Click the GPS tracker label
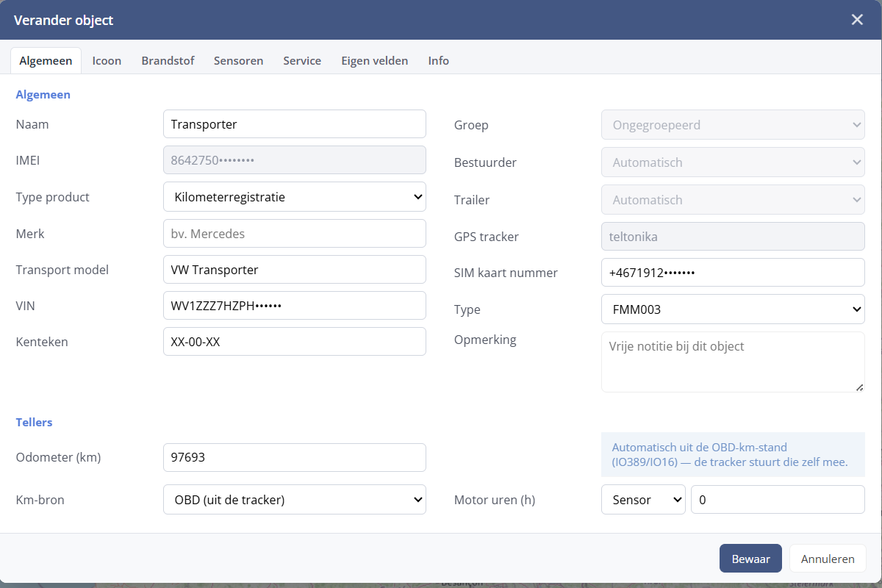The width and height of the screenshot is (882, 588). click(487, 237)
